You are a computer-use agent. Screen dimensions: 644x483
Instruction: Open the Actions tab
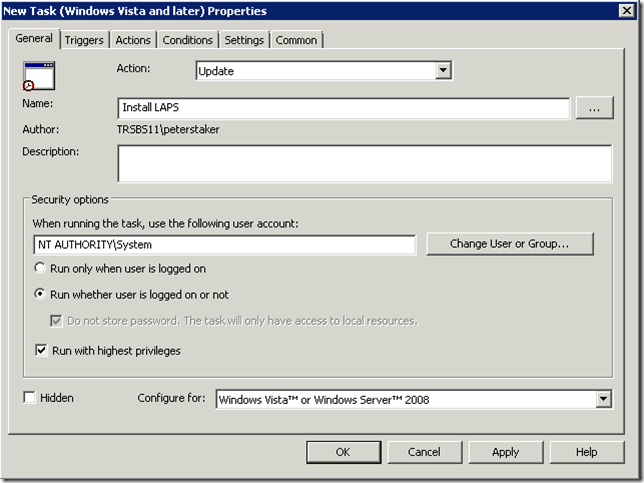click(133, 40)
